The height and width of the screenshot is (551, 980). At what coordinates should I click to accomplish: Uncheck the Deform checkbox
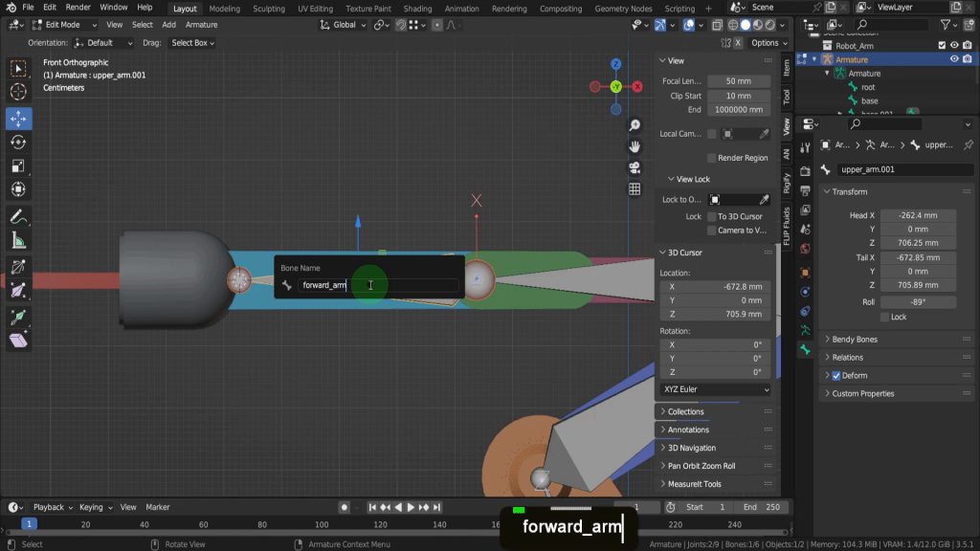pos(836,376)
